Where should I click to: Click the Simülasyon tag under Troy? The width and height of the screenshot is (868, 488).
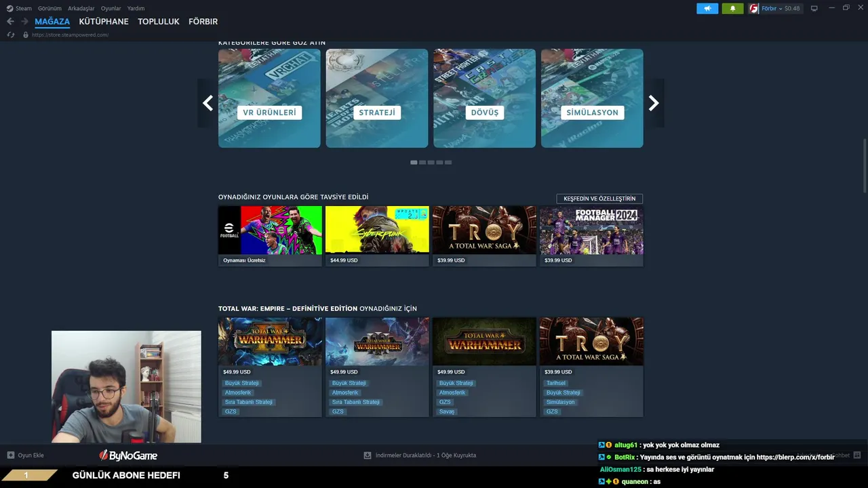click(561, 402)
